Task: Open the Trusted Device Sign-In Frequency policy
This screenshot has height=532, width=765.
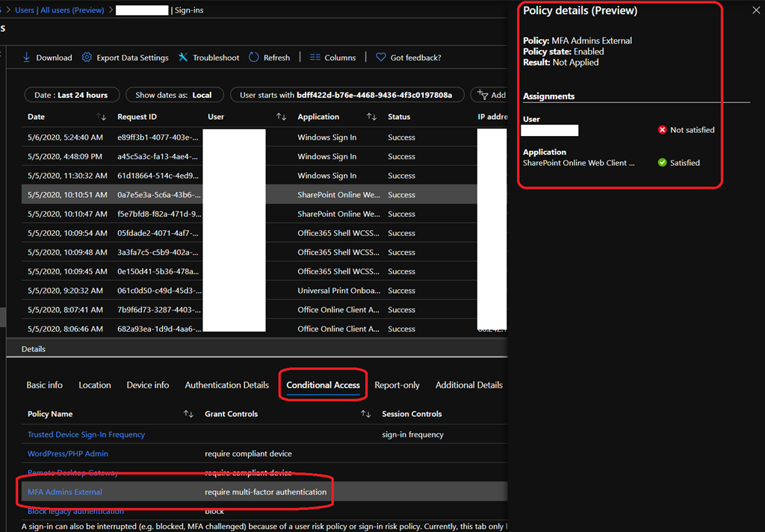Action: tap(86, 435)
